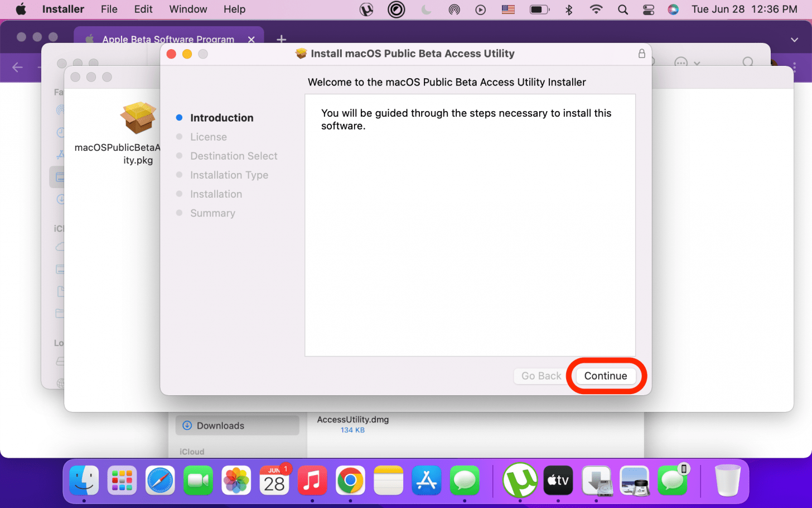The width and height of the screenshot is (812, 508).
Task: Open the Installer menu in menu bar
Action: pos(63,9)
